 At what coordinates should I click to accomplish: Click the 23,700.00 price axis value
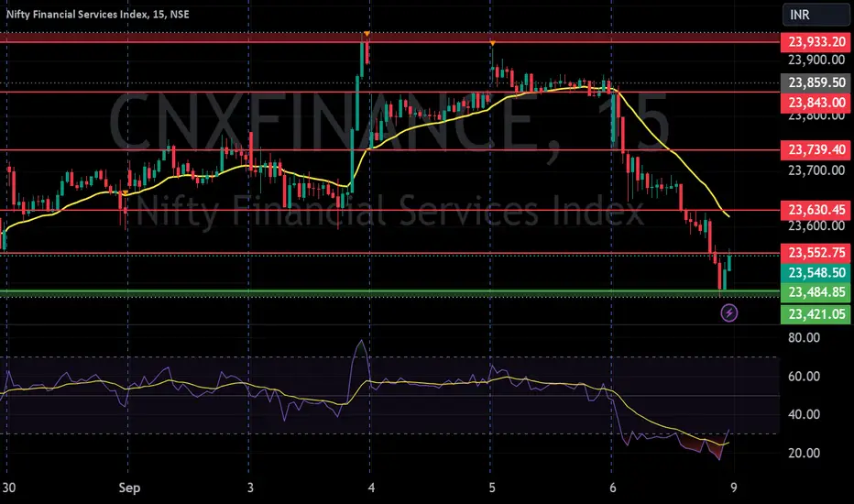(816, 170)
